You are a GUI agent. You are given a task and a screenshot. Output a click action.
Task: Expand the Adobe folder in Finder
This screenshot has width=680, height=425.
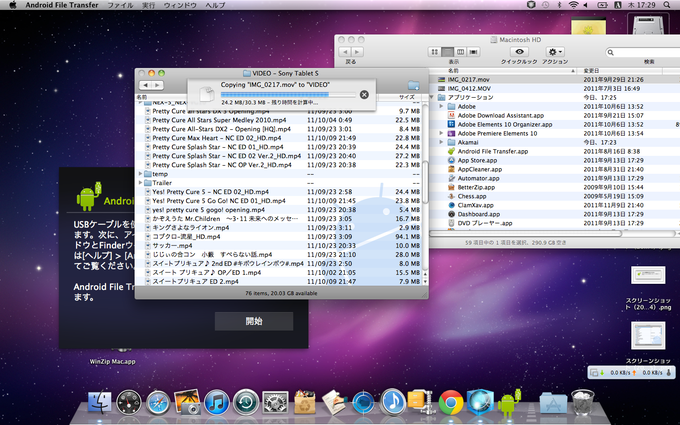441,106
